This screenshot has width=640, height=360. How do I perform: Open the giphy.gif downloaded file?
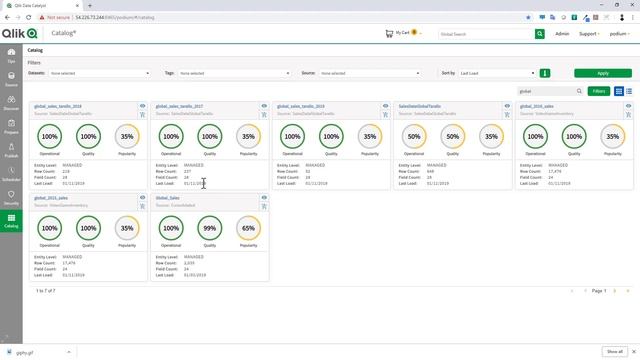(x=24, y=353)
